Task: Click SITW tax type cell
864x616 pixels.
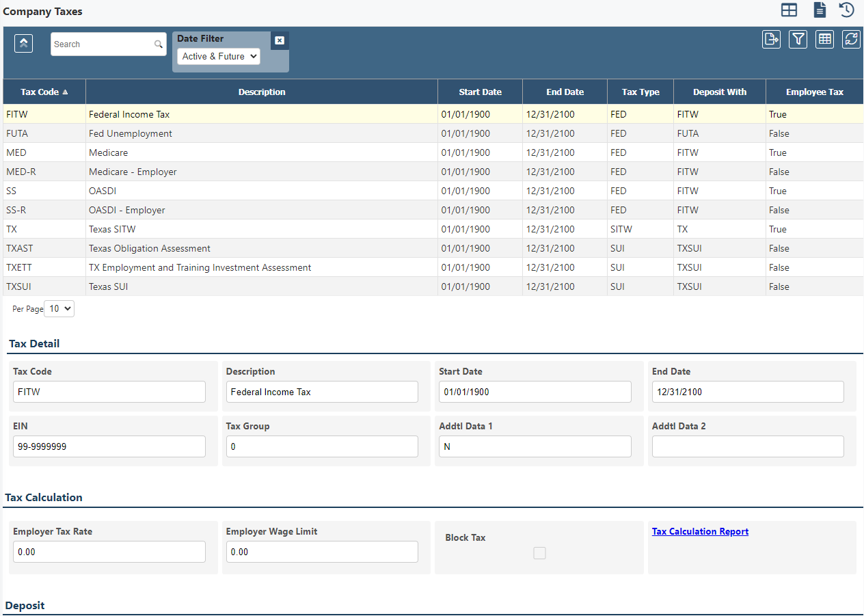Action: coord(640,229)
